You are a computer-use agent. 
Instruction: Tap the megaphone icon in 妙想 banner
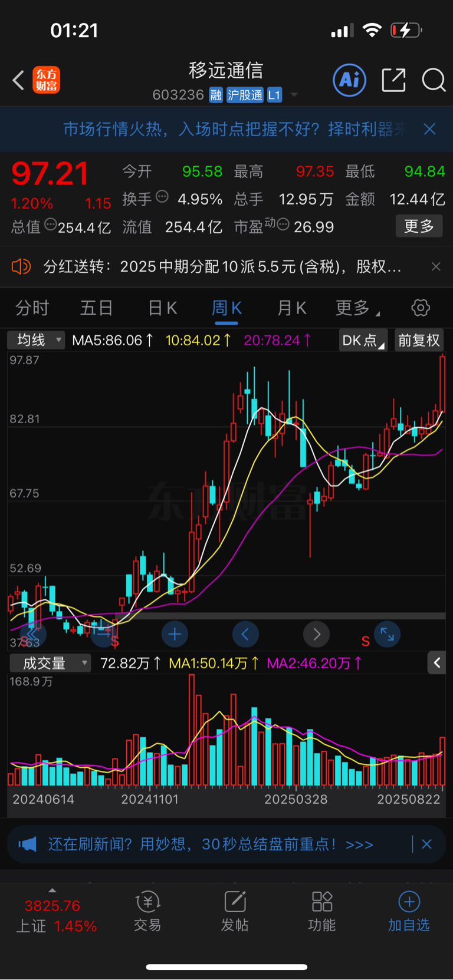[27, 844]
